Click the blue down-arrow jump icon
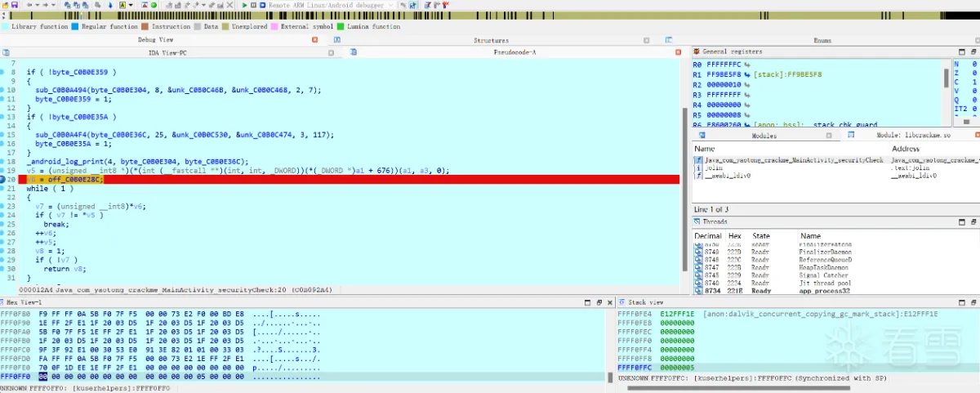Viewport: 980px width, 393px height. pos(109,5)
